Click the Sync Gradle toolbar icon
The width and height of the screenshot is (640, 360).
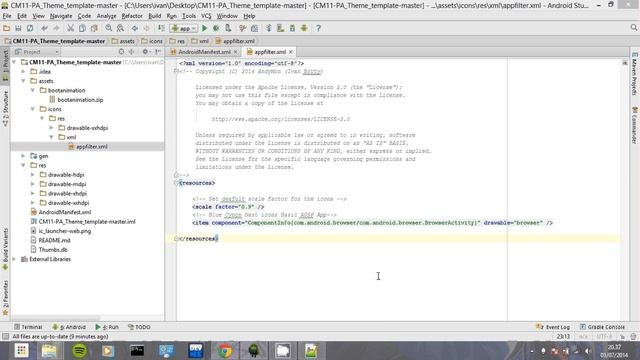(x=269, y=28)
